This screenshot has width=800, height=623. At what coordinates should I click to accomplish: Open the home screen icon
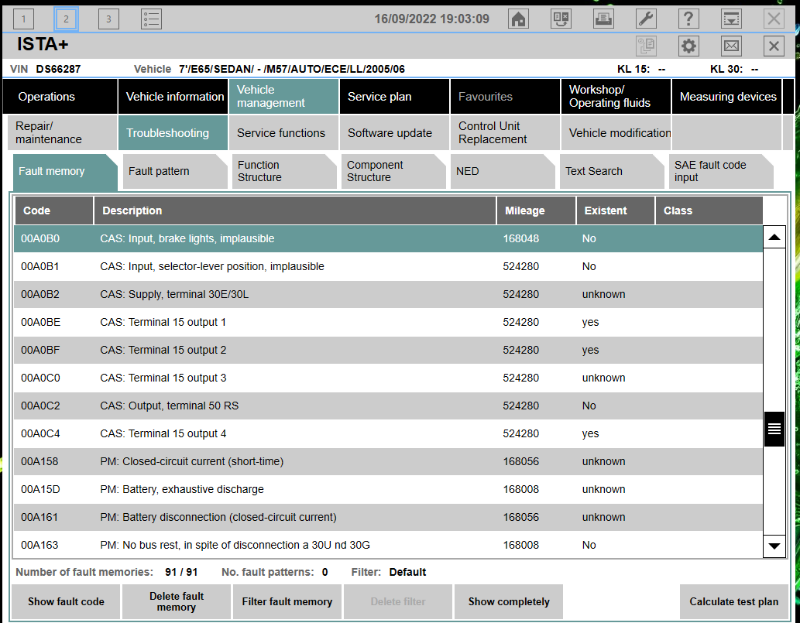coord(518,19)
